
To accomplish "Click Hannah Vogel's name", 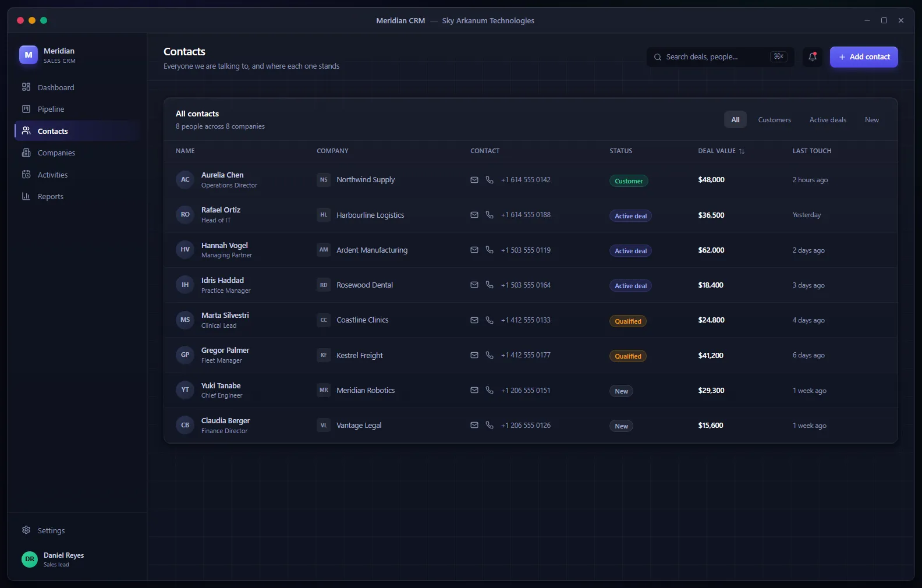I will click(x=225, y=245).
